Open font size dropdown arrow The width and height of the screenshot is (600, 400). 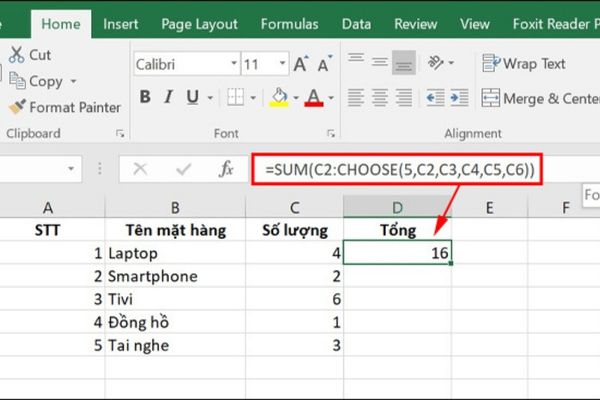(282, 63)
